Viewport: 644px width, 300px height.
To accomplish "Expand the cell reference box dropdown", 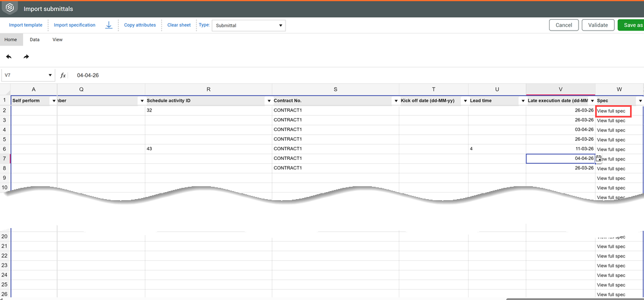I will [50, 76].
